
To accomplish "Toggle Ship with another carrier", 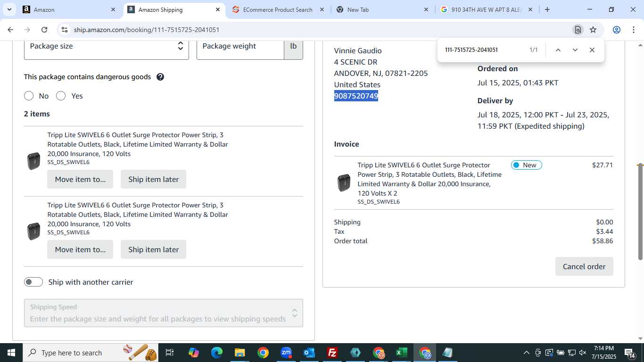I will pos(33,282).
